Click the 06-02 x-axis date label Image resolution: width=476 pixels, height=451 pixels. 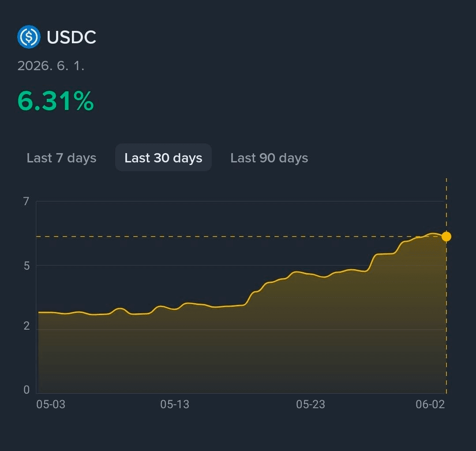[x=430, y=404]
